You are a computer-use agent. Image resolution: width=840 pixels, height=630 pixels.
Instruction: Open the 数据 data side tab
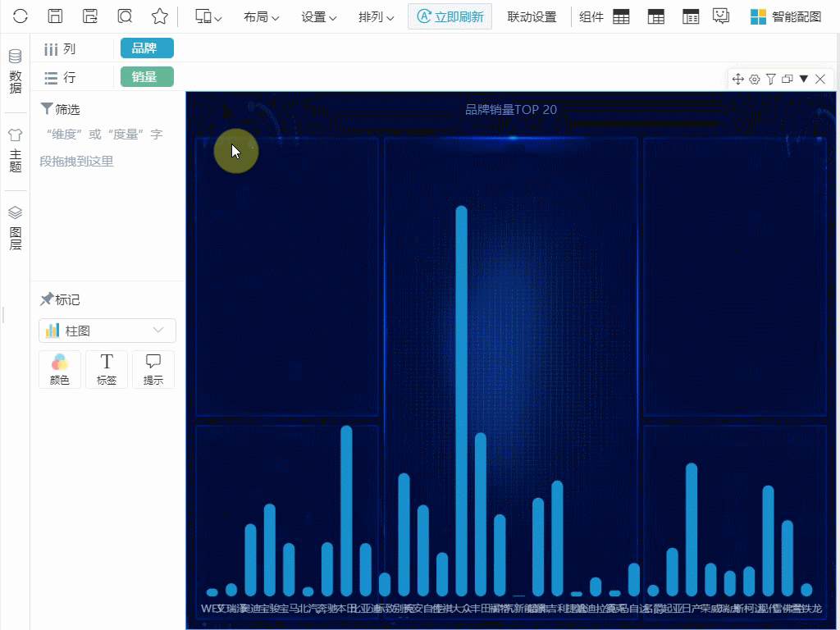(x=16, y=71)
